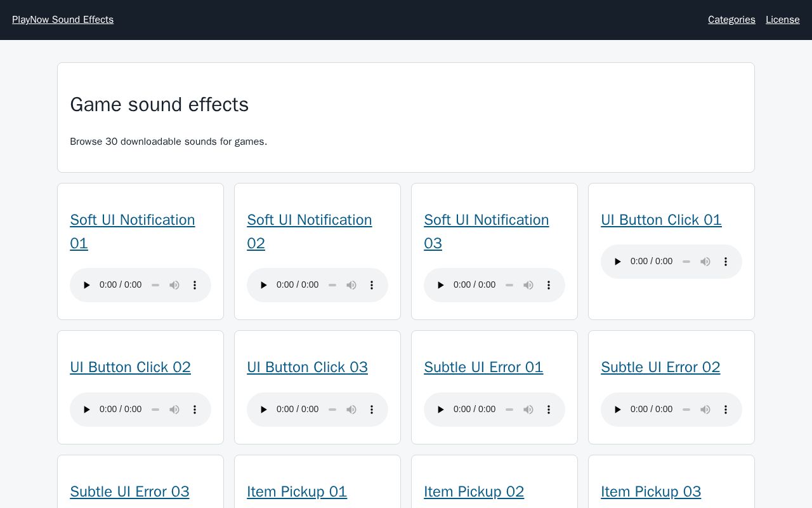
Task: Go to PlayNow Sound Effects home
Action: 63,20
